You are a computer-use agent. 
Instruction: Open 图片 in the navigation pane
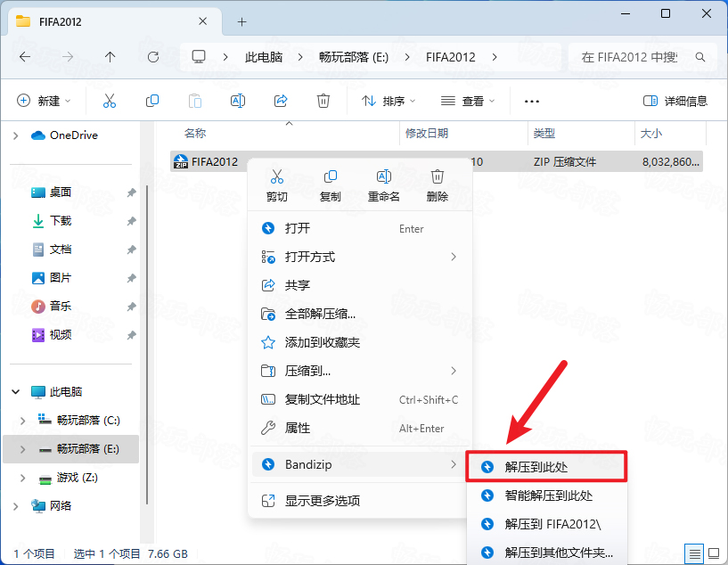pyautogui.click(x=61, y=278)
